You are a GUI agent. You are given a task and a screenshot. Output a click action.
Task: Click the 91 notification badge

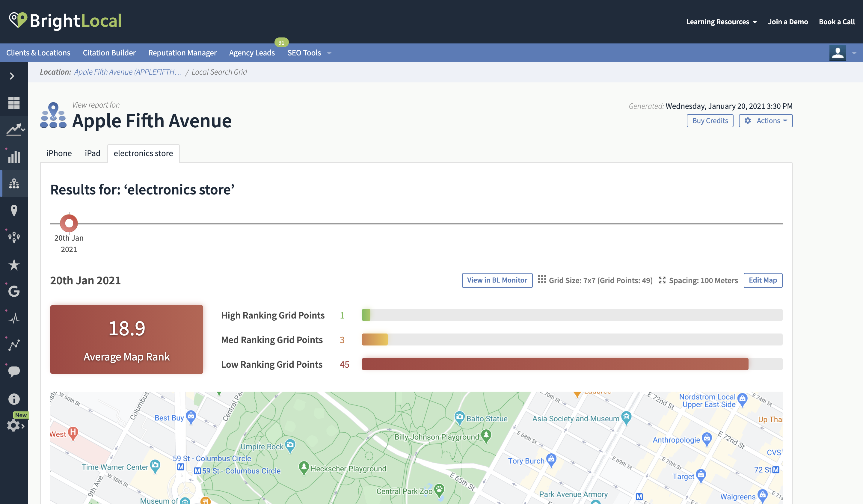click(281, 43)
